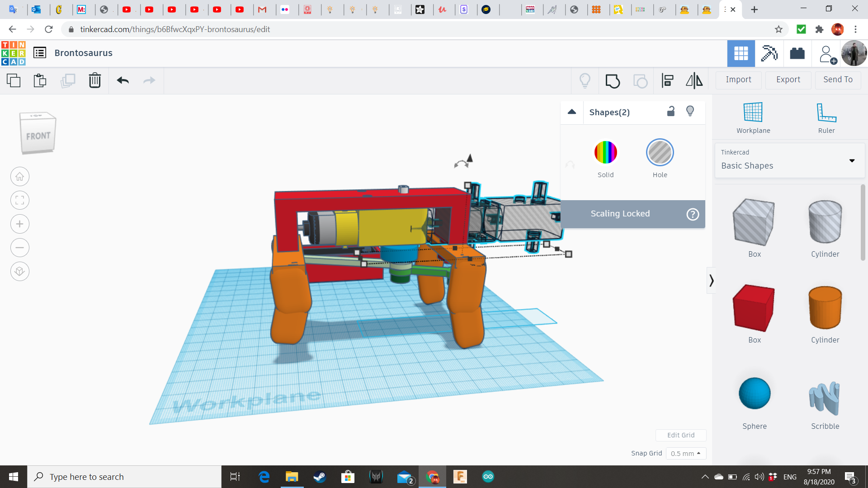
Task: Click the Mirror tool icon
Action: click(x=694, y=81)
